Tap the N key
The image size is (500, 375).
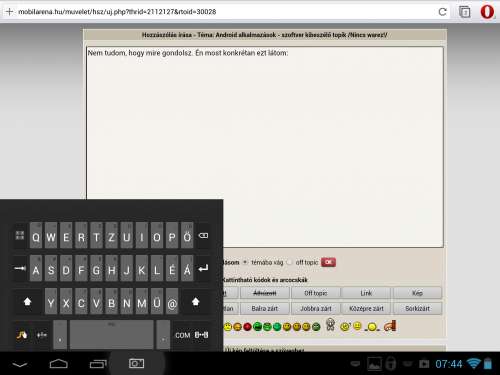pos(127,301)
